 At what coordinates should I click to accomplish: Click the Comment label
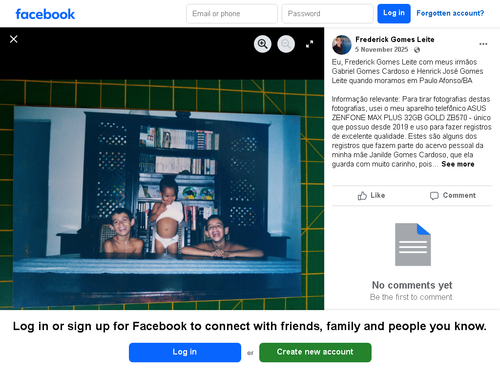(459, 195)
